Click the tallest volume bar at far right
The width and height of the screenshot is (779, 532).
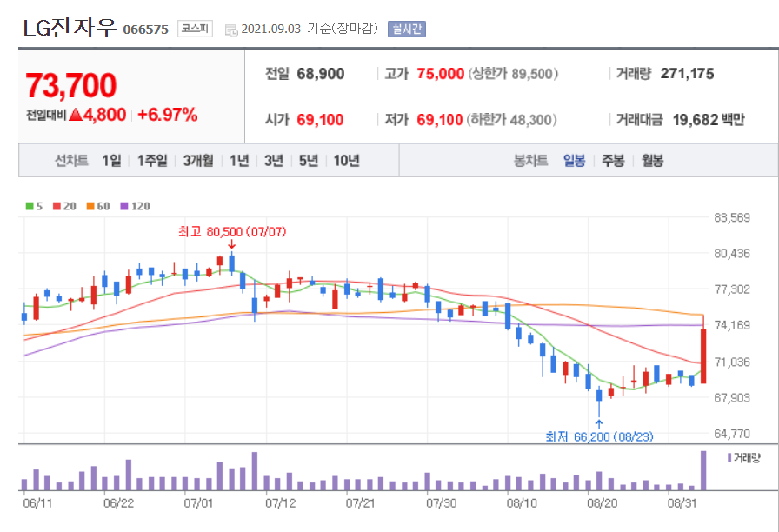(703, 470)
